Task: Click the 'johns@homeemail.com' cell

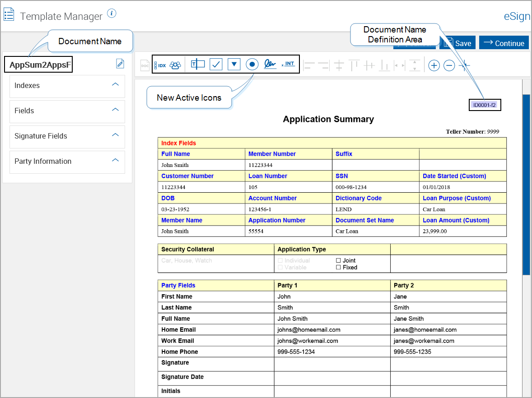Action: pos(332,329)
